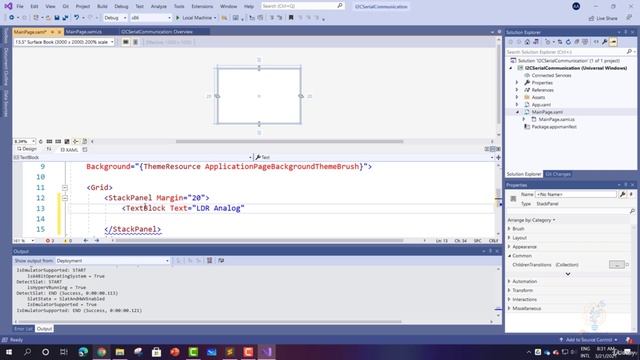Open the Show output from dropdown

pos(112,261)
